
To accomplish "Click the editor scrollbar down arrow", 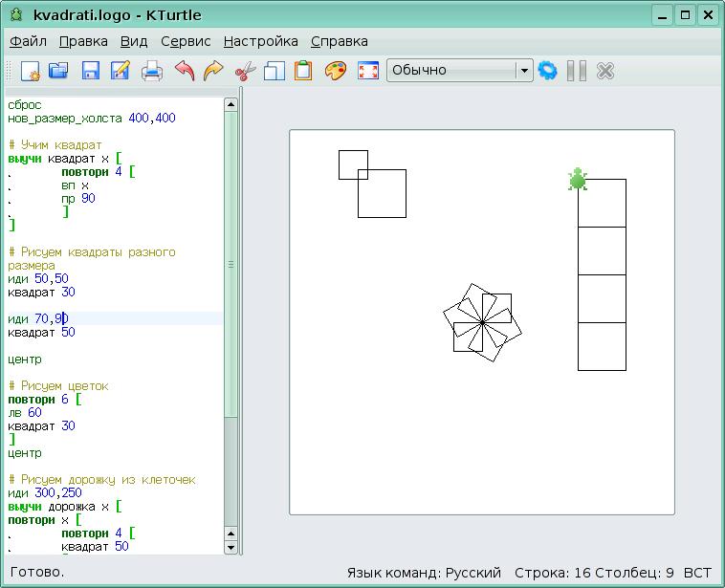I will tap(231, 547).
